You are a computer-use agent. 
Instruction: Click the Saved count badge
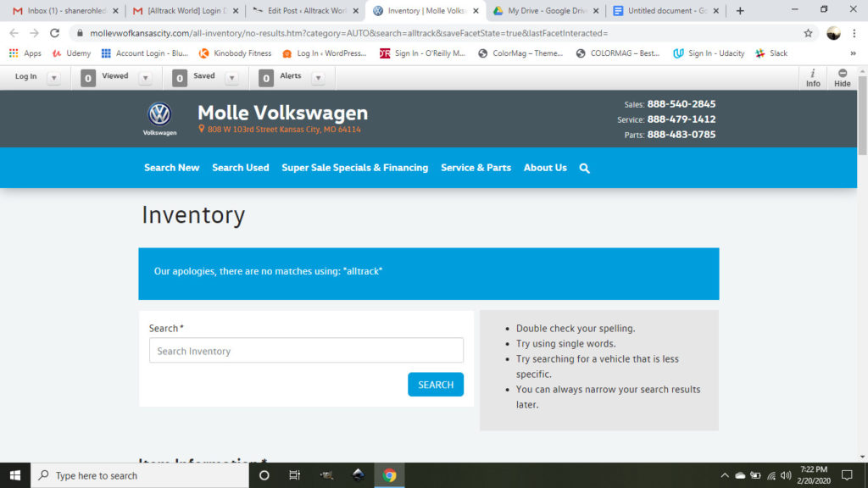tap(180, 78)
